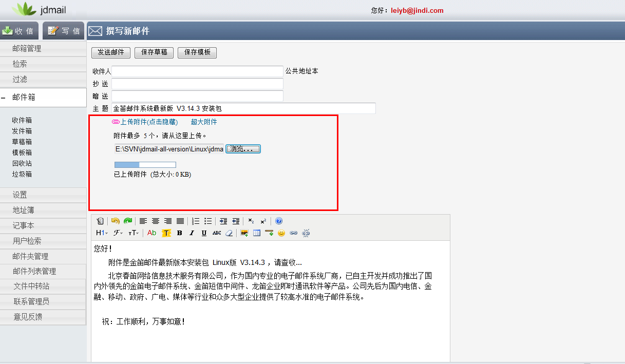Open the H1 heading dropdown
This screenshot has width=625, height=364.
[102, 233]
